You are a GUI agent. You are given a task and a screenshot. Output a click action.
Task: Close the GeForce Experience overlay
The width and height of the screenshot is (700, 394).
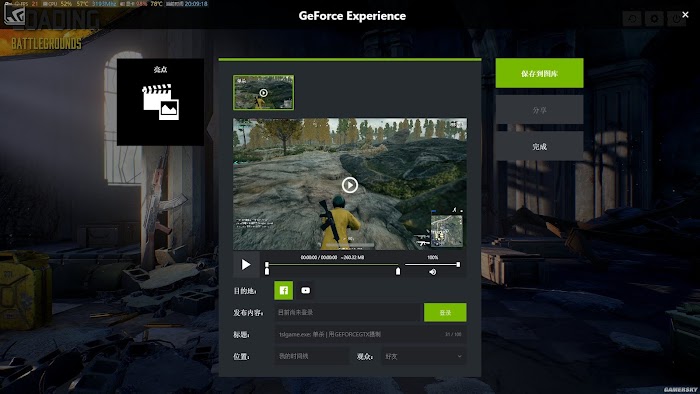click(x=685, y=15)
